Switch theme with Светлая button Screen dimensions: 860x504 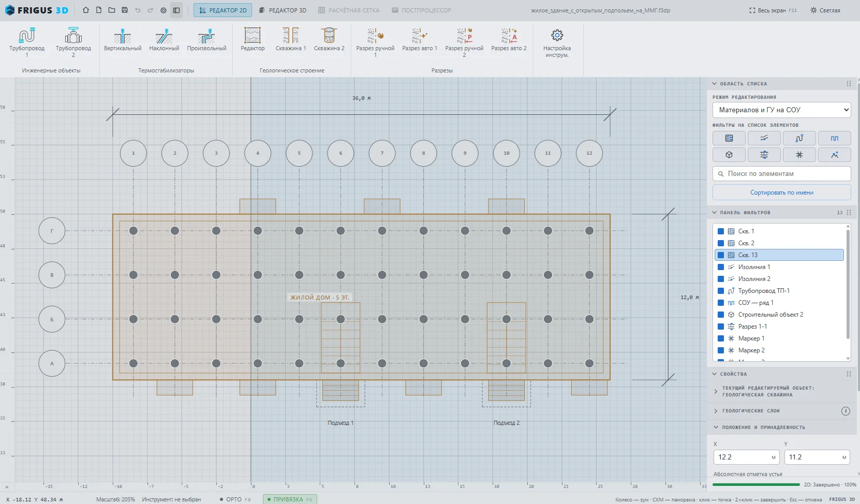tap(825, 10)
